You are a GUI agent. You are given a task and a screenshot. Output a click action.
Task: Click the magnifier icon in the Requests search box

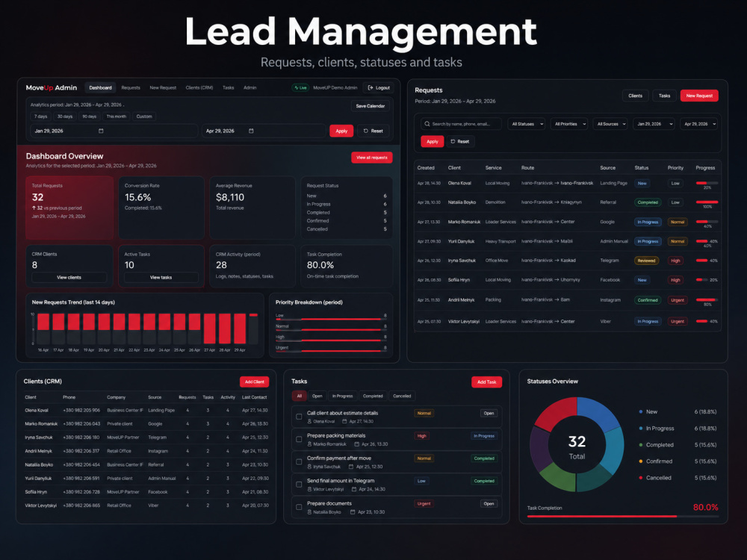427,124
